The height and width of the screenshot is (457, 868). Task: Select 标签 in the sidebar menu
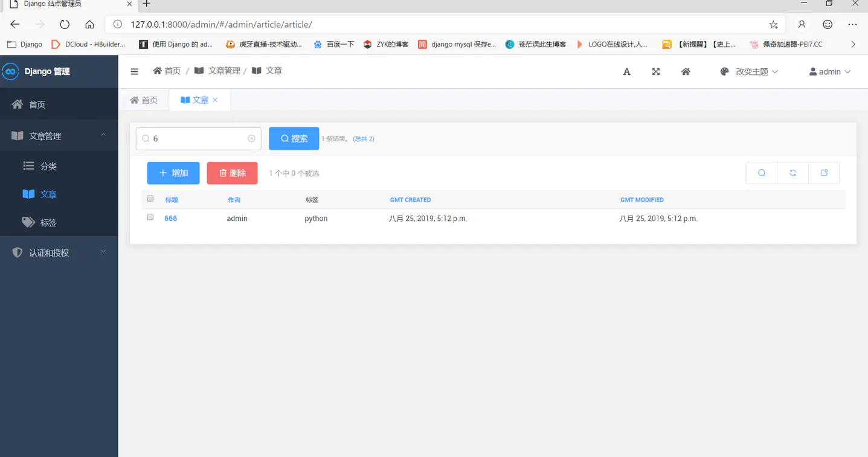pos(48,223)
